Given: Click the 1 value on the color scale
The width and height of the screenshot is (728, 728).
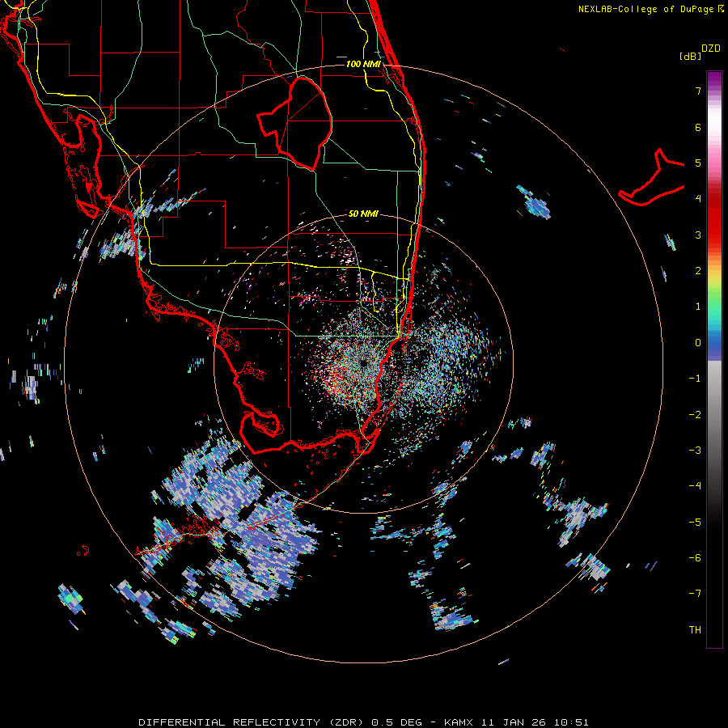Looking at the screenshot, I should pyautogui.click(x=698, y=307).
